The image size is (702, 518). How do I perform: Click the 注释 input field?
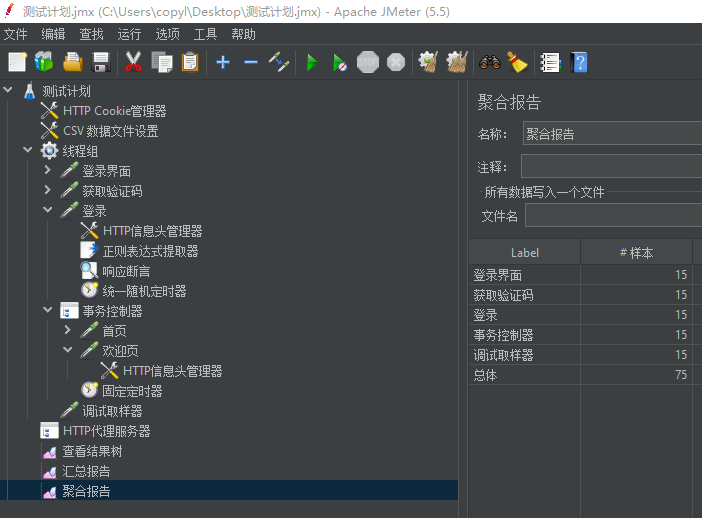[612, 167]
